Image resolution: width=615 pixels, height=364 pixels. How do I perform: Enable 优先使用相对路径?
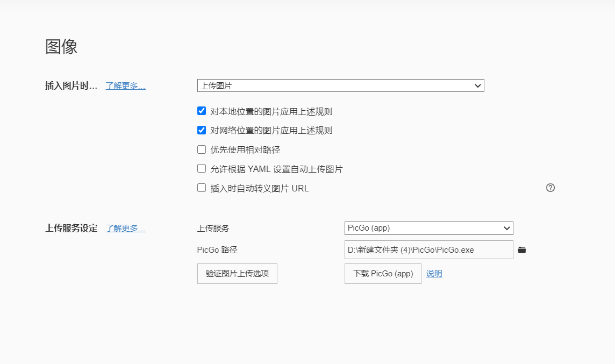click(x=201, y=149)
